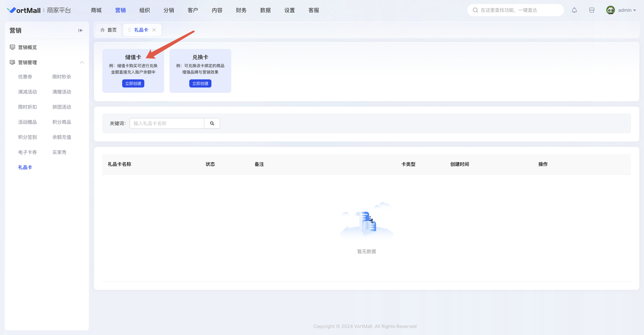Click the VortMall logo

click(24, 10)
